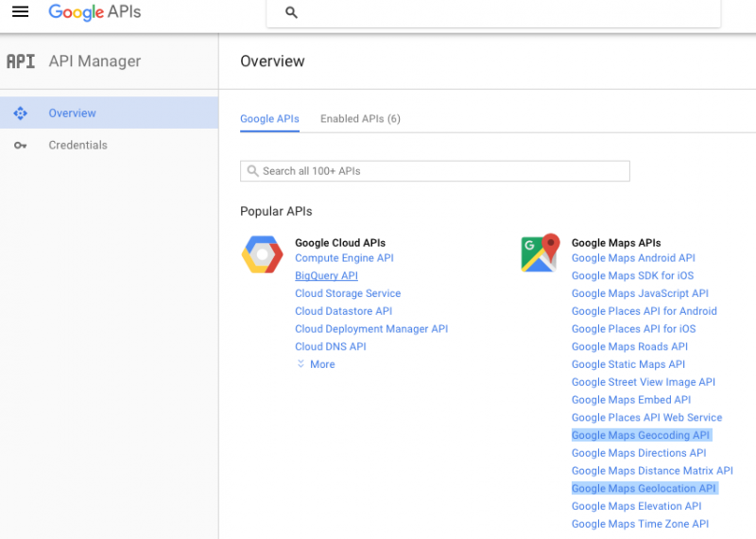Open the Compute Engine API link

(344, 257)
